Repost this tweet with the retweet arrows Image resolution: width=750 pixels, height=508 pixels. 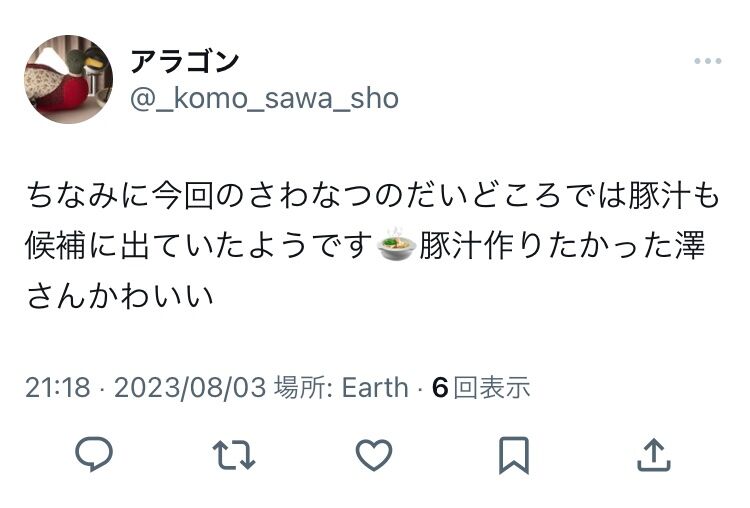[234, 455]
